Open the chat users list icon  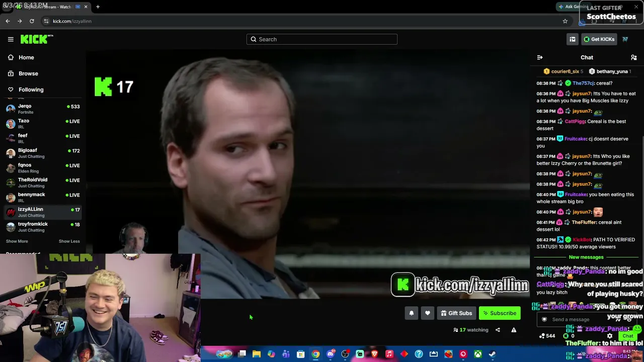point(634,57)
